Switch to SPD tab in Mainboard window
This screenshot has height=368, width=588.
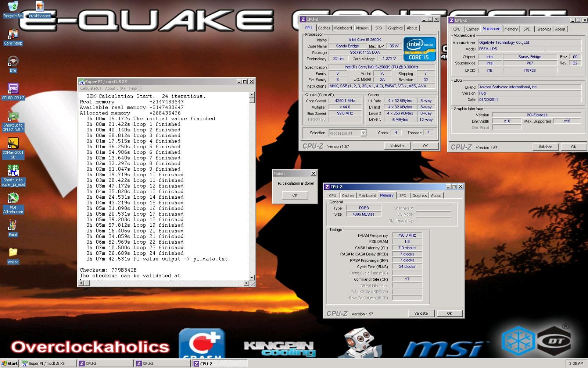(527, 29)
